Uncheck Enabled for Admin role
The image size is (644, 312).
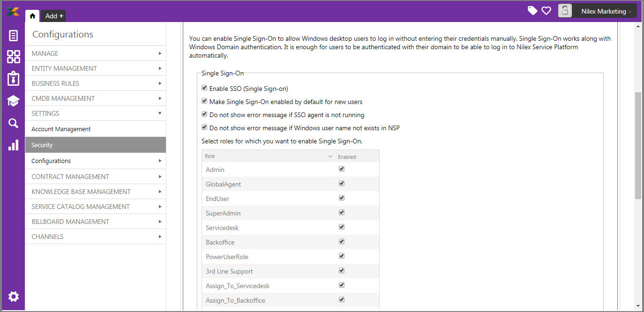(342, 169)
